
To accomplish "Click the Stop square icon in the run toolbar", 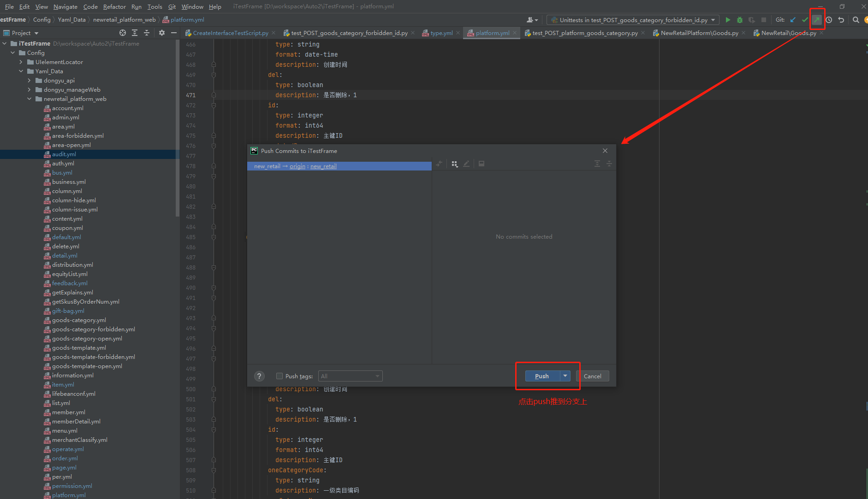I will coord(764,20).
